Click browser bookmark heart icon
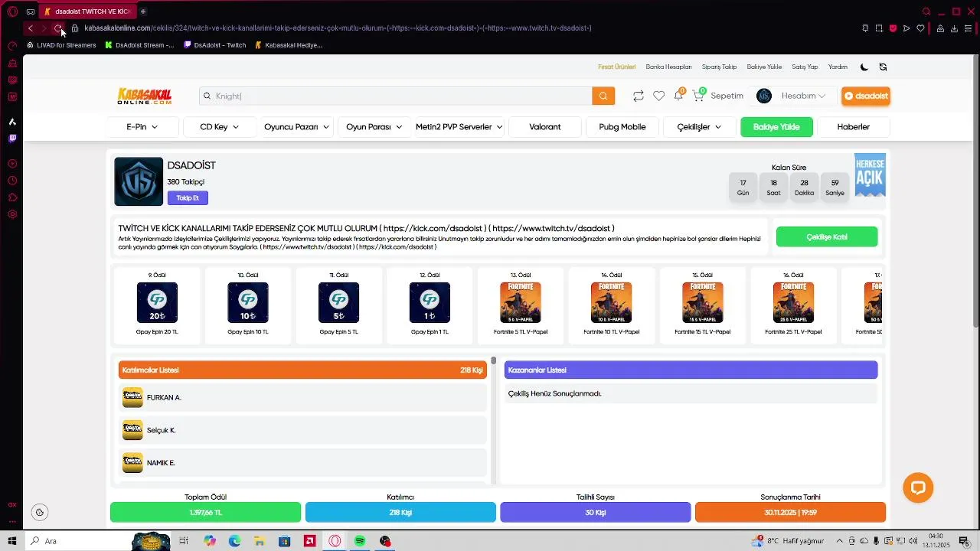This screenshot has width=980, height=551. (920, 28)
